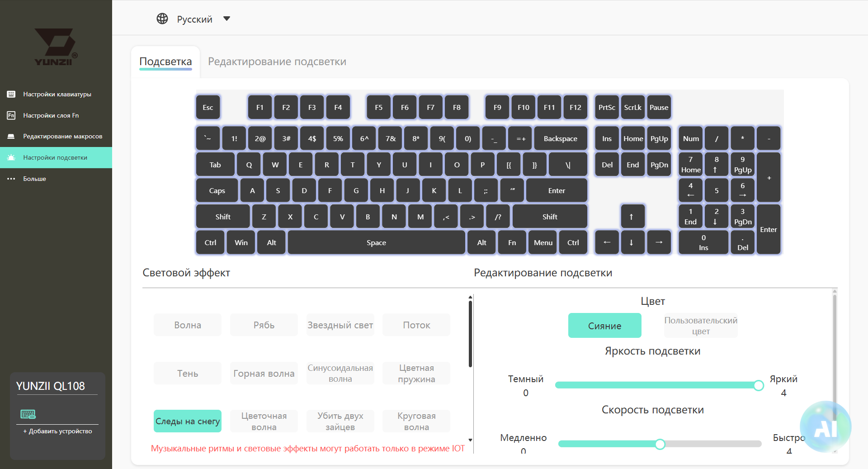Screen dimensions: 868x469
Task: Open Настройки подсветки menu item
Action: click(56, 157)
